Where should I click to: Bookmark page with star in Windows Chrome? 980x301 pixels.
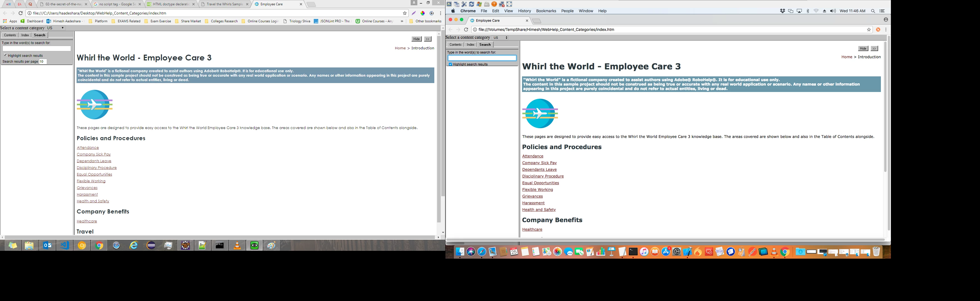pos(405,13)
